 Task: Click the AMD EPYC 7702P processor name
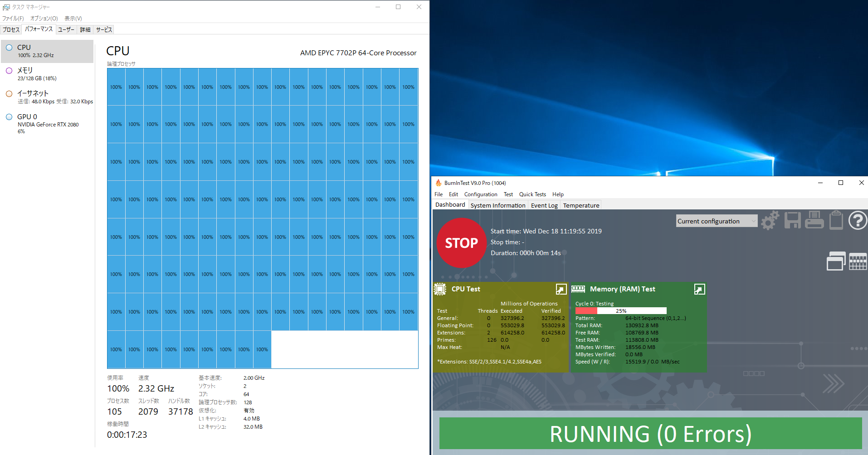[x=358, y=53]
